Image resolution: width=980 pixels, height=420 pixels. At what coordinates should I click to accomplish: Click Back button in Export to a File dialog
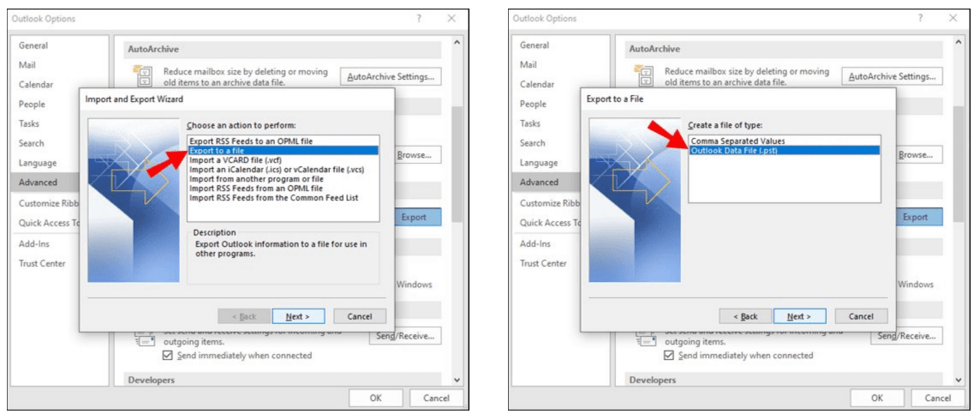click(x=745, y=316)
